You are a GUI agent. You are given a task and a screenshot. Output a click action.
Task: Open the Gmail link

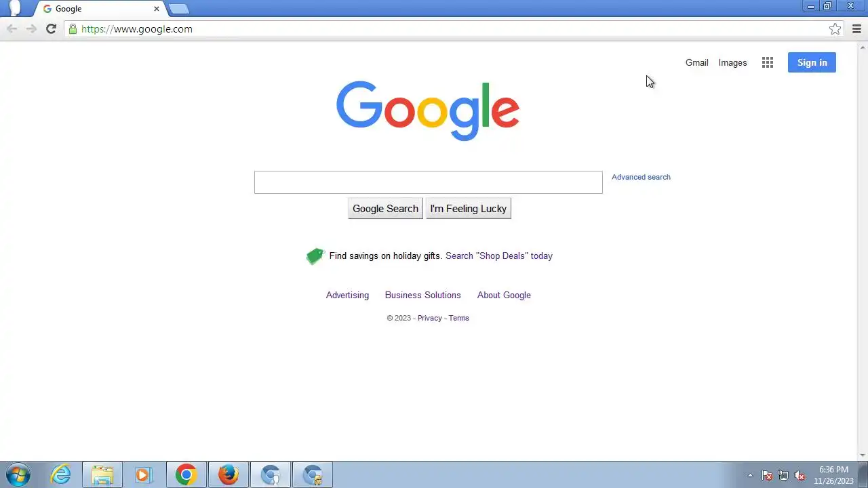(696, 62)
